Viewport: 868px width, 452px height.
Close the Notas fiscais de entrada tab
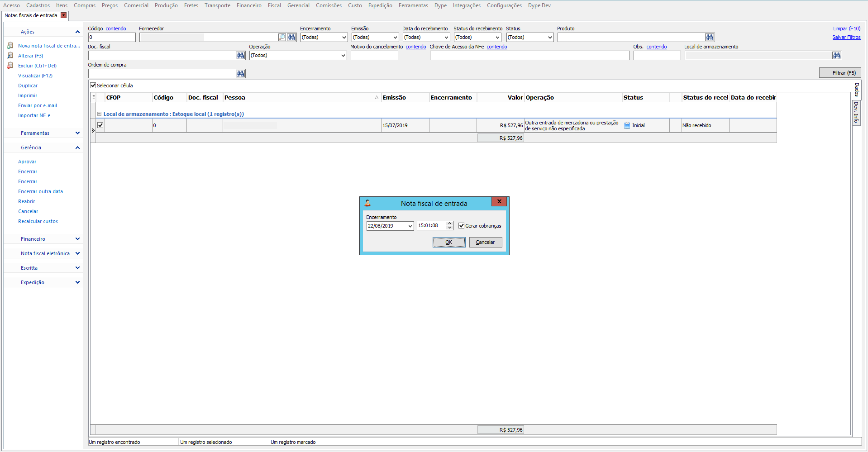click(64, 15)
